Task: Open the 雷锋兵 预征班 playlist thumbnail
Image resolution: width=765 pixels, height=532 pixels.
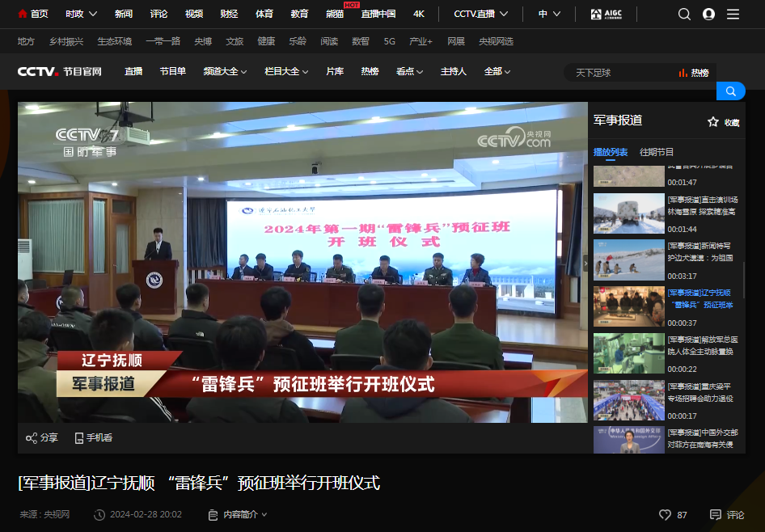Action: point(628,306)
